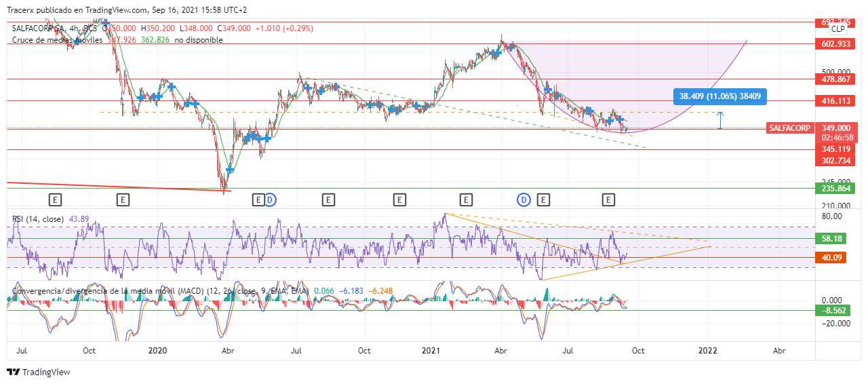Click the 2020 label on the time axis
The height and width of the screenshot is (384, 868).
[157, 351]
